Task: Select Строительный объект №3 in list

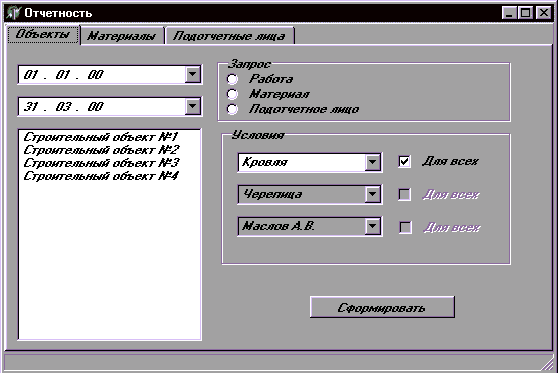Action: coord(101,163)
